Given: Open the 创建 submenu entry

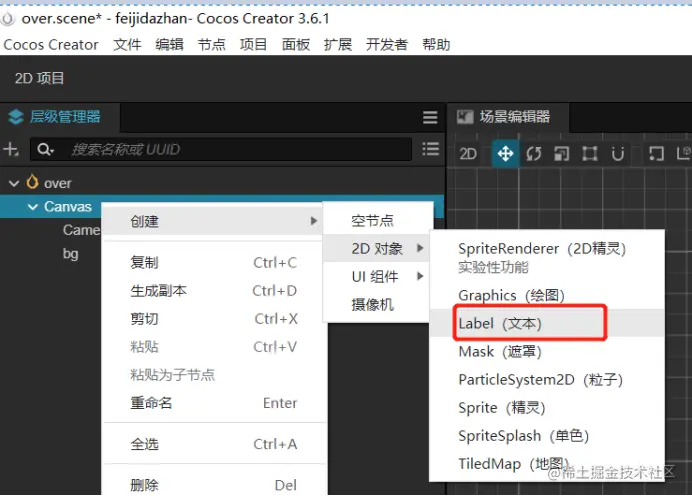Looking at the screenshot, I should 214,221.
